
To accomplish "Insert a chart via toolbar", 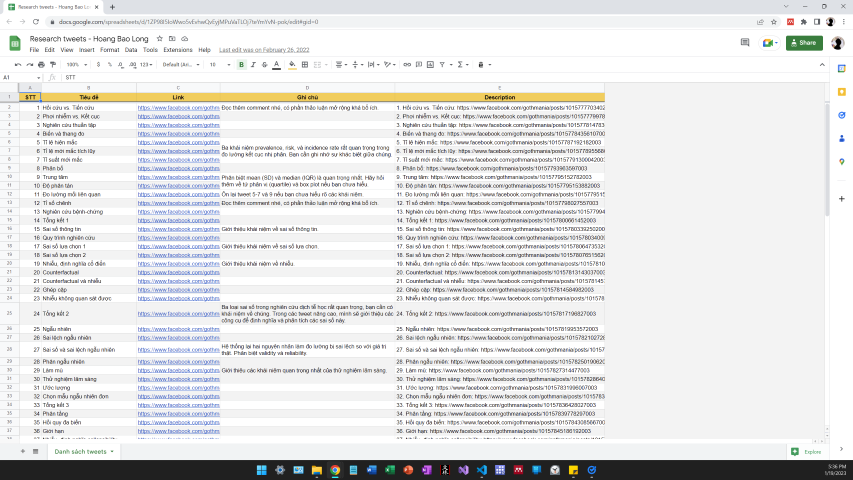I will [x=430, y=65].
